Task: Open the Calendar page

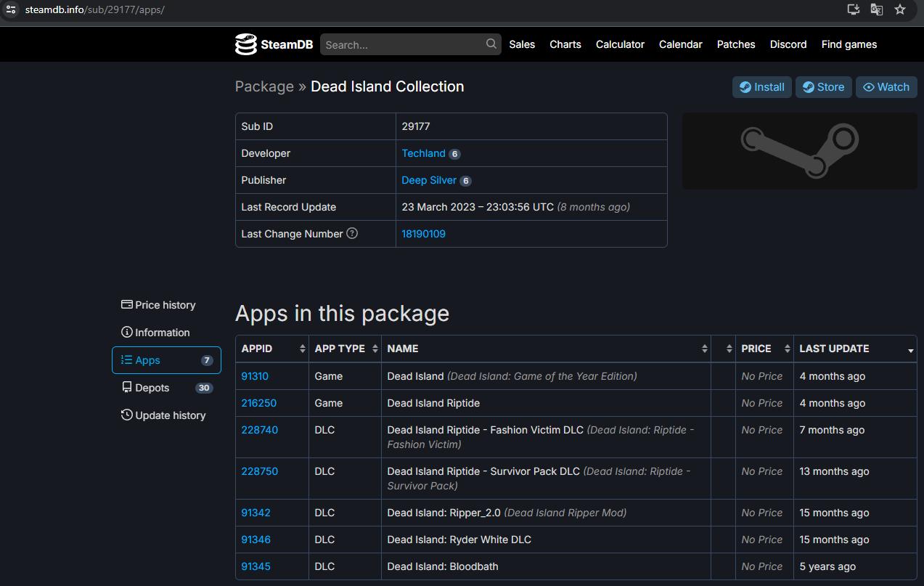Action: 681,44
